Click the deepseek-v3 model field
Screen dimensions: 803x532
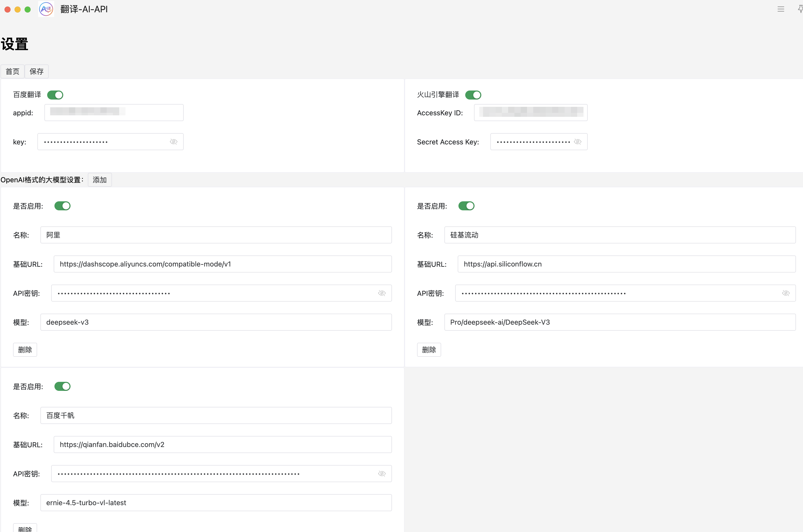[216, 322]
